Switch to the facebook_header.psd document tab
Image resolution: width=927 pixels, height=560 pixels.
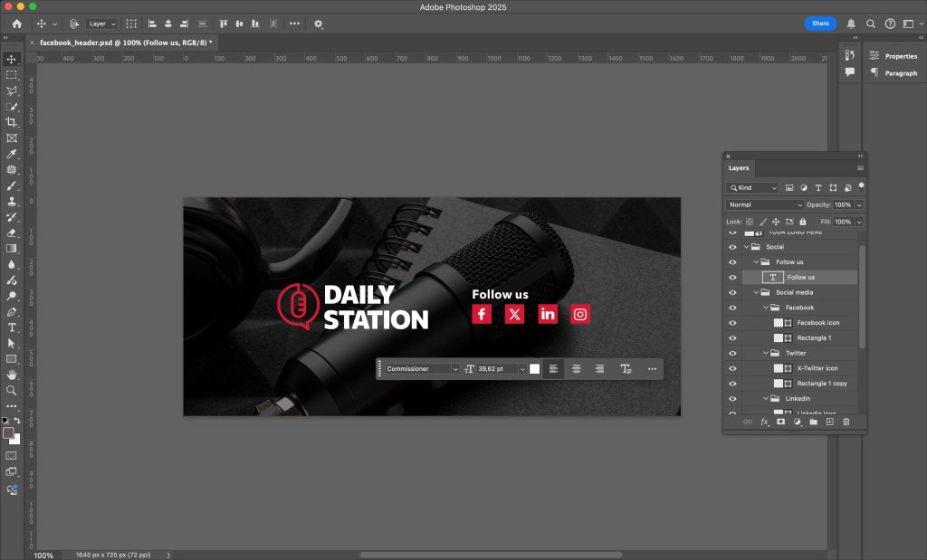124,43
